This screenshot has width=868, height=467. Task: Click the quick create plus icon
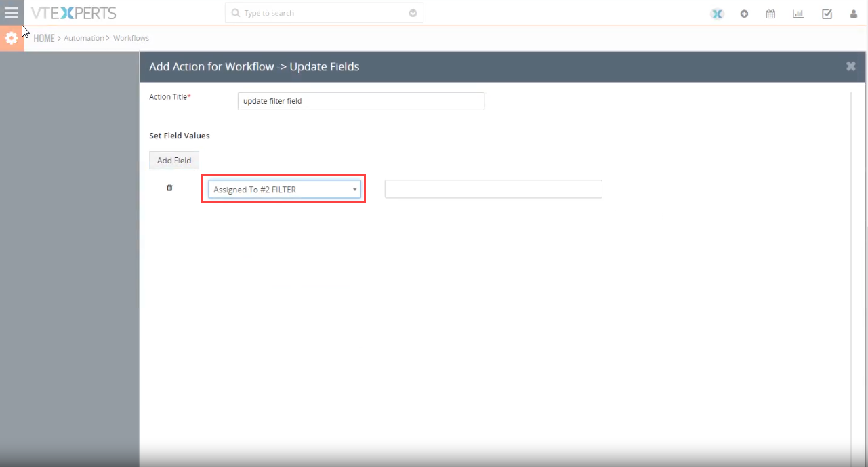tap(744, 14)
